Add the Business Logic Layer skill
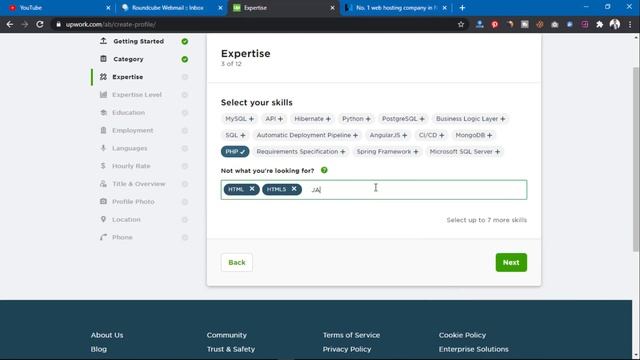640x360 pixels. 470,119
